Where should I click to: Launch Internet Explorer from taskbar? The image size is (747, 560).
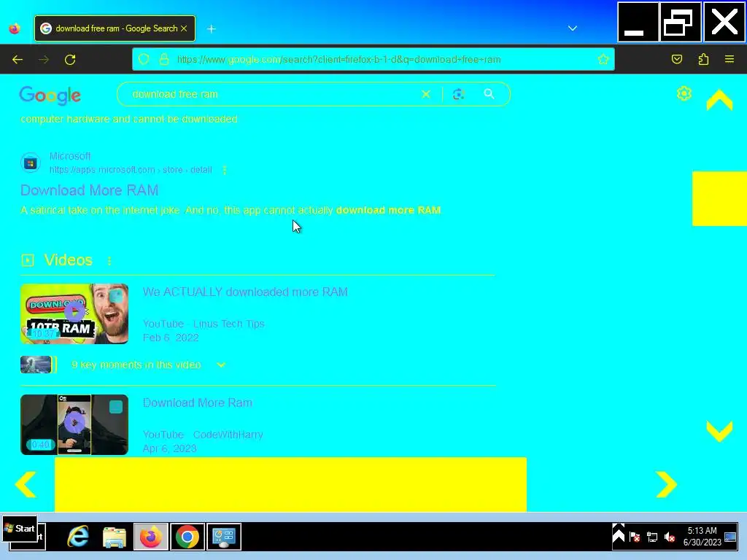tap(77, 537)
